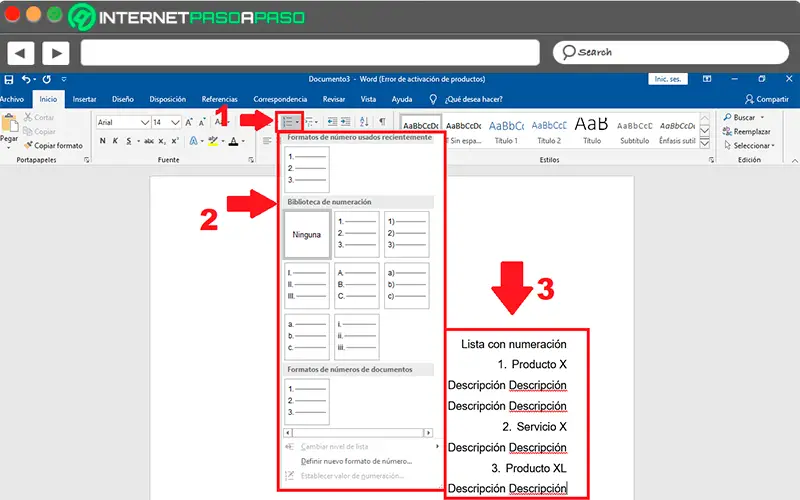The height and width of the screenshot is (500, 800).
Task: Open the Customize Quick Access Toolbar arrow
Action: (x=64, y=79)
